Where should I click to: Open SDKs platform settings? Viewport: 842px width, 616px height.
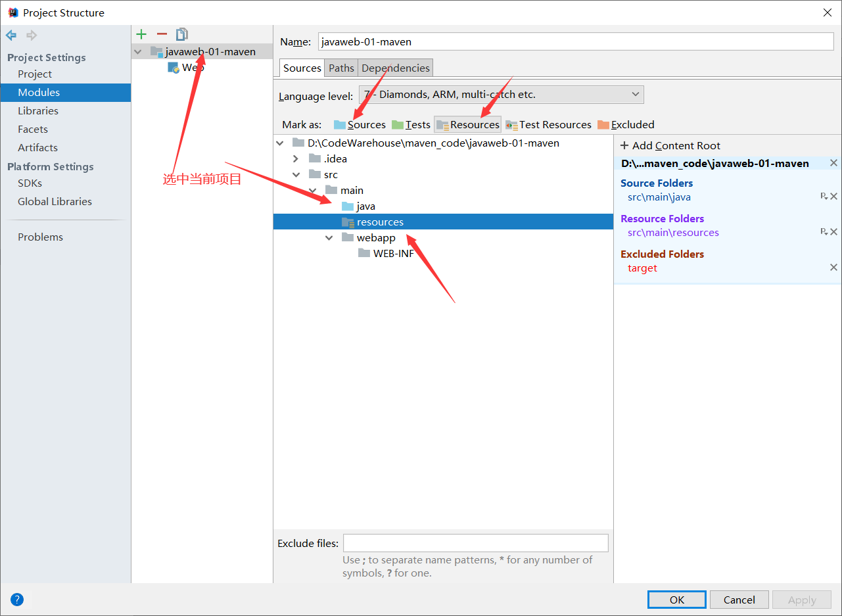pyautogui.click(x=30, y=183)
